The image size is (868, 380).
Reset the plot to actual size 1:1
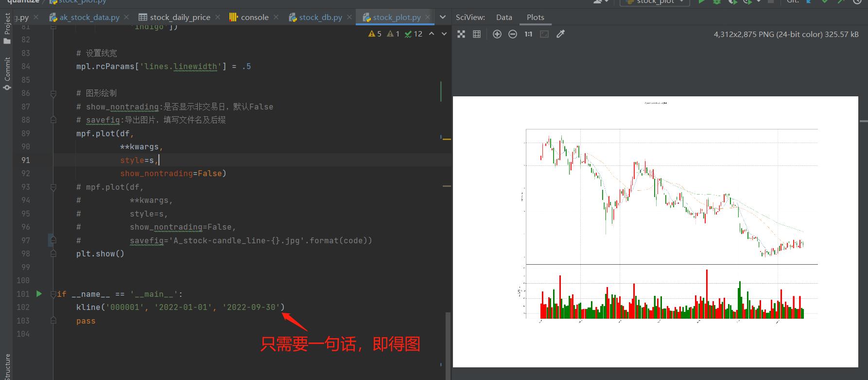(528, 34)
